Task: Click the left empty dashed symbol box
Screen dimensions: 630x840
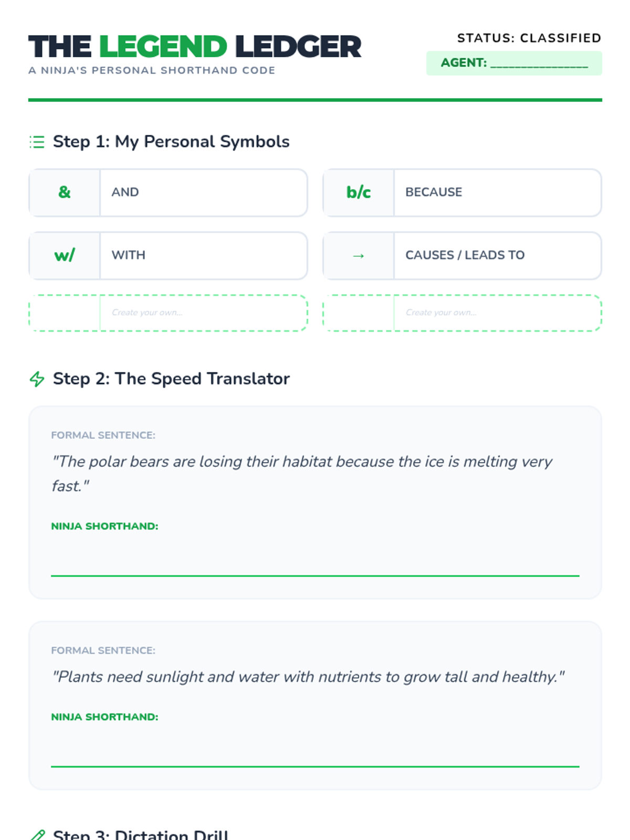Action: point(65,313)
